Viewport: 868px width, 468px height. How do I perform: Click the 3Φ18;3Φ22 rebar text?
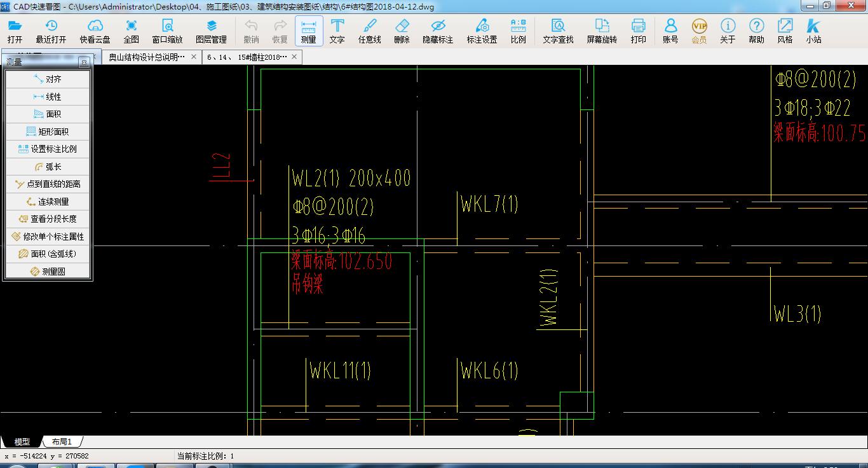point(812,107)
